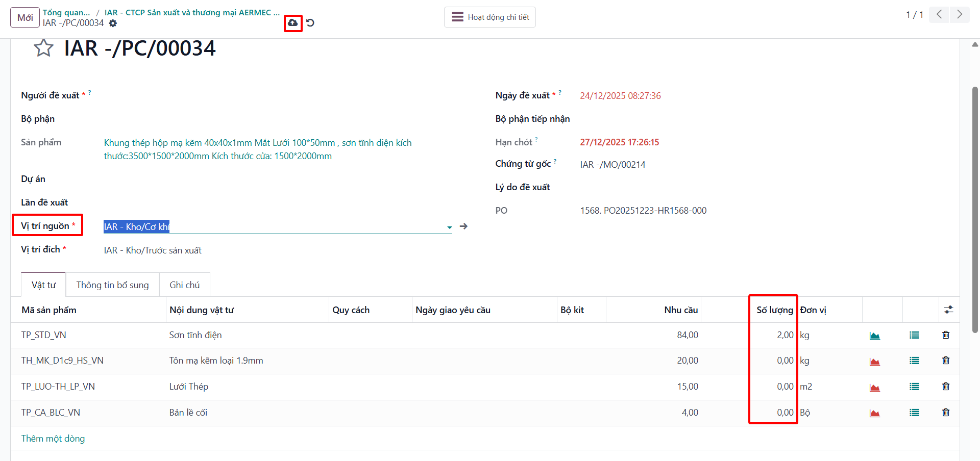Delete the Bản lề cối row with the trash icon
Image resolution: width=980 pixels, height=461 pixels.
[x=946, y=413]
